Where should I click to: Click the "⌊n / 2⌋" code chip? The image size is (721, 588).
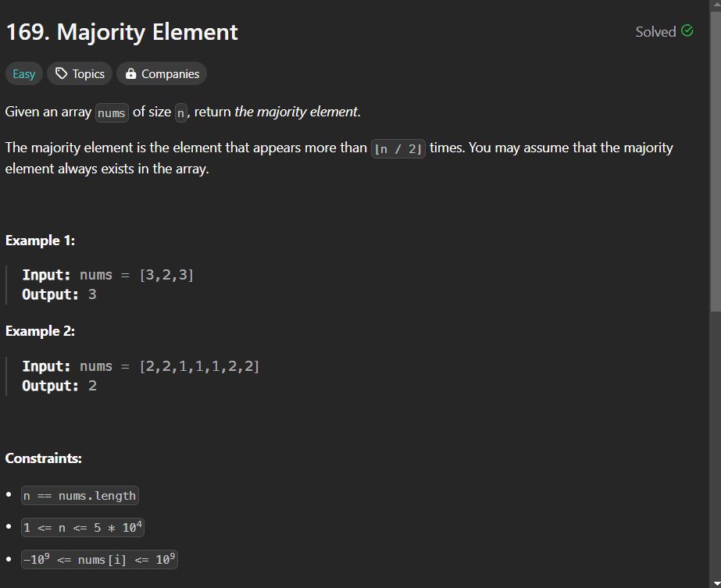[398, 148]
